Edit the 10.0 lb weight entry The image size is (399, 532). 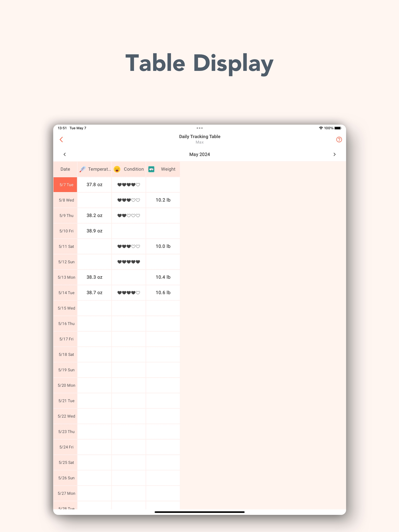tap(163, 246)
